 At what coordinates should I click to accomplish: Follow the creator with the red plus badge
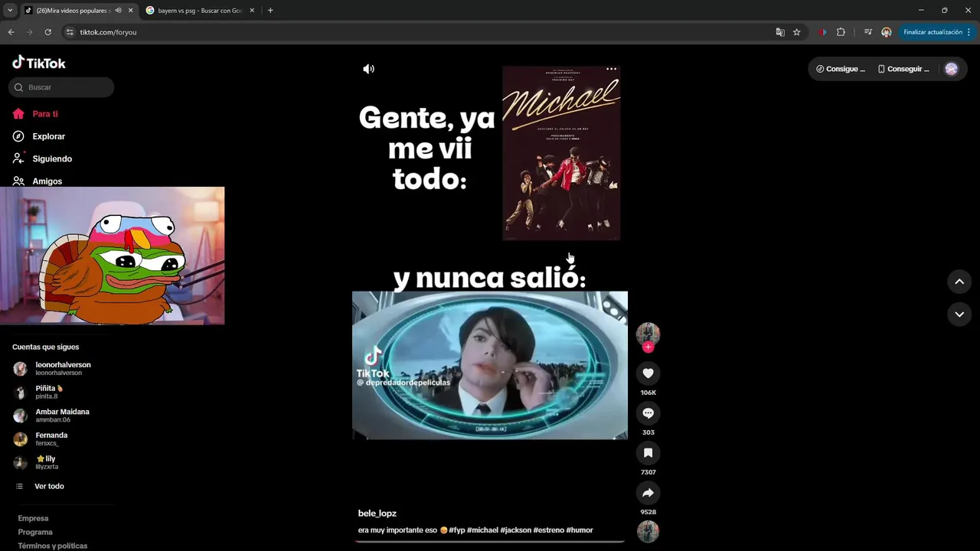(648, 347)
